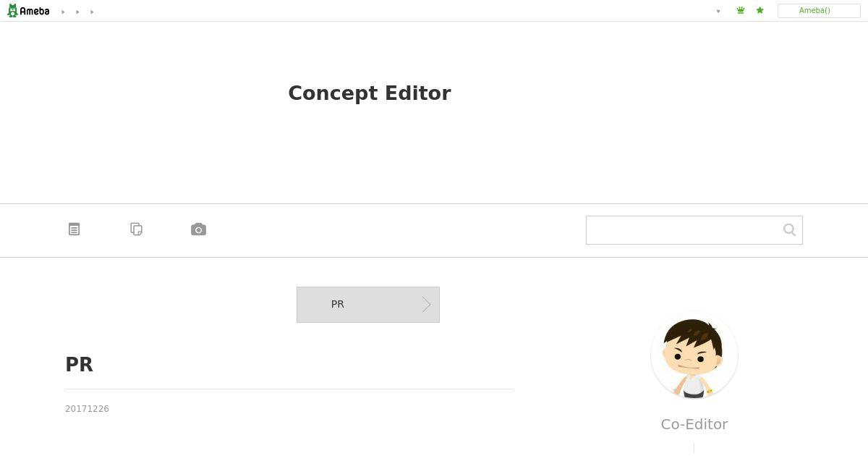Click the green star favorites icon
868x456 pixels.
click(759, 11)
